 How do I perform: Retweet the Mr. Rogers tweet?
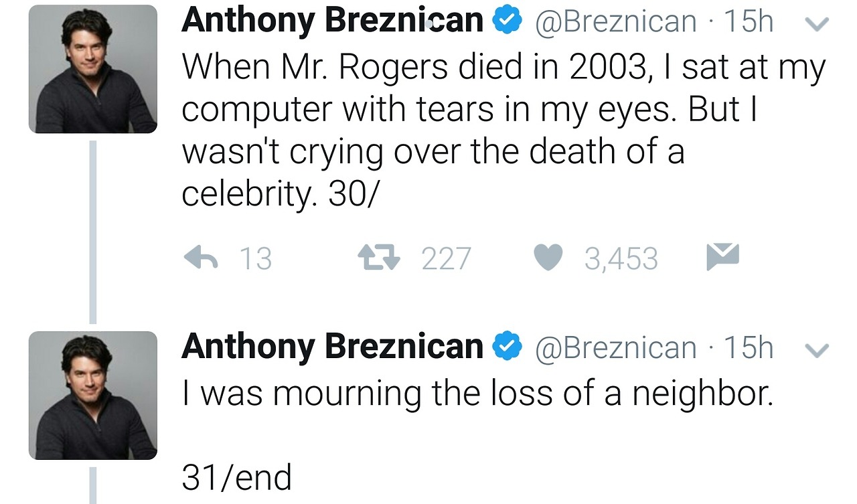point(378,258)
